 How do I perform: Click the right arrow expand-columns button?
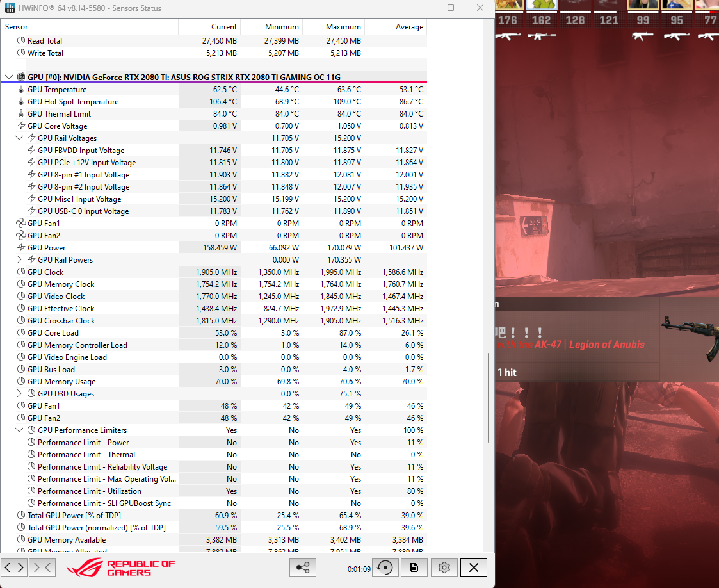tap(20, 568)
